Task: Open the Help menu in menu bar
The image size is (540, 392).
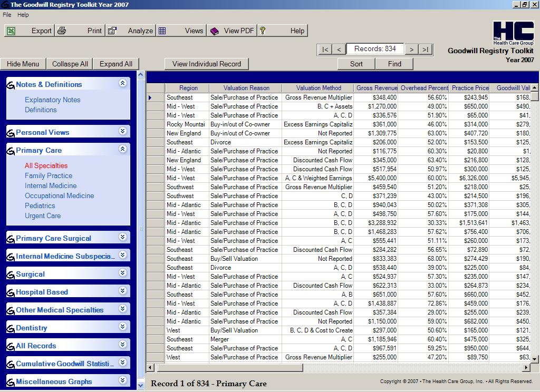Action: click(23, 15)
